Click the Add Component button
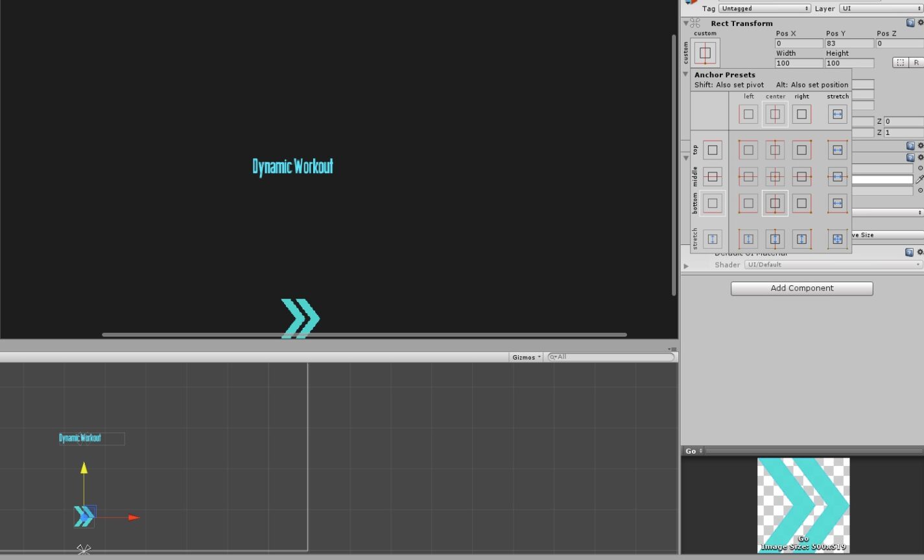 pyautogui.click(x=802, y=288)
